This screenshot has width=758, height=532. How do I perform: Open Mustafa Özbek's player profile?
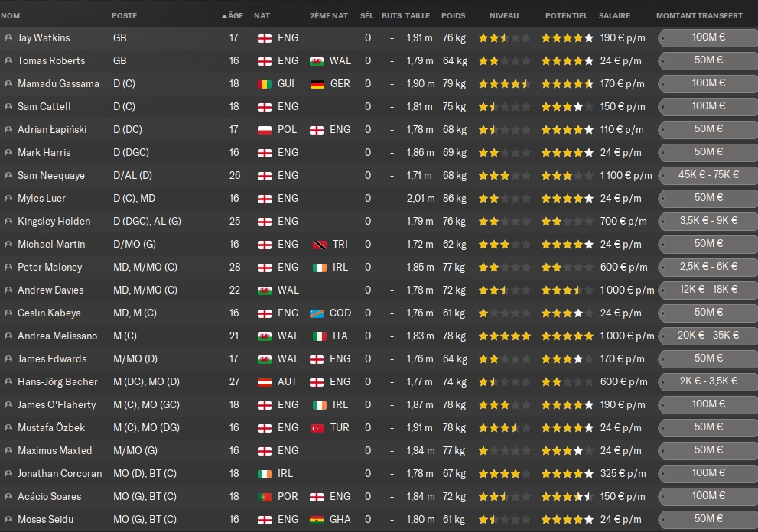(x=51, y=427)
